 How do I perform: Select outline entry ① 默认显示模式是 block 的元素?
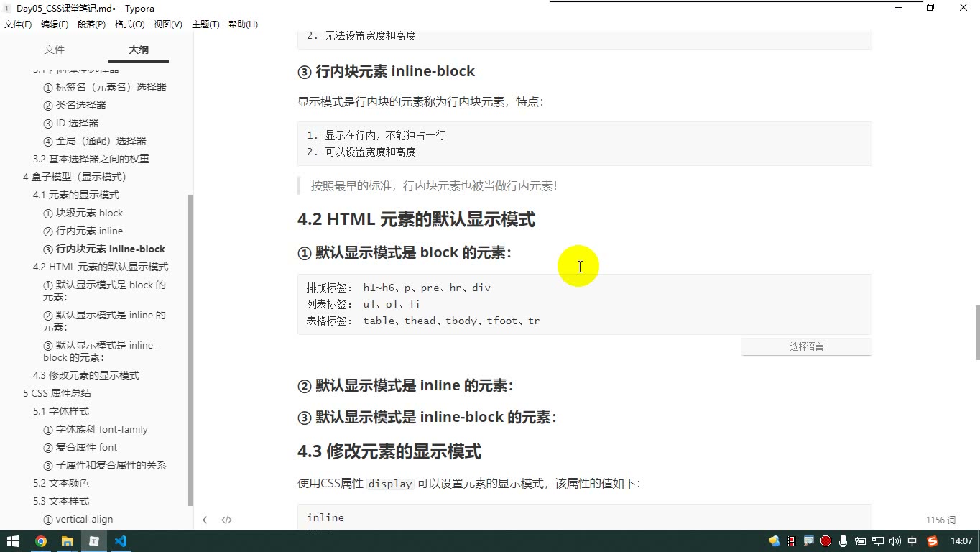[105, 290]
